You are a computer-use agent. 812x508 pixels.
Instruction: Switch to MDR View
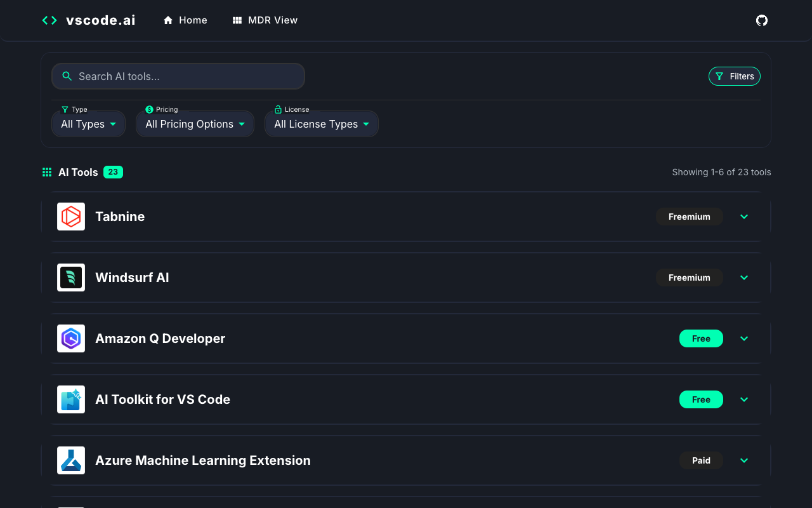(265, 20)
